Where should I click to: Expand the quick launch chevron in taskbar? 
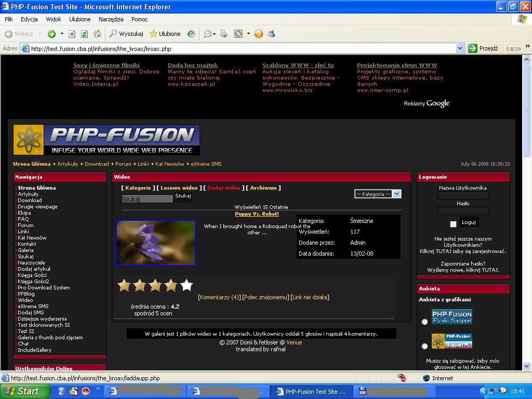(98, 389)
